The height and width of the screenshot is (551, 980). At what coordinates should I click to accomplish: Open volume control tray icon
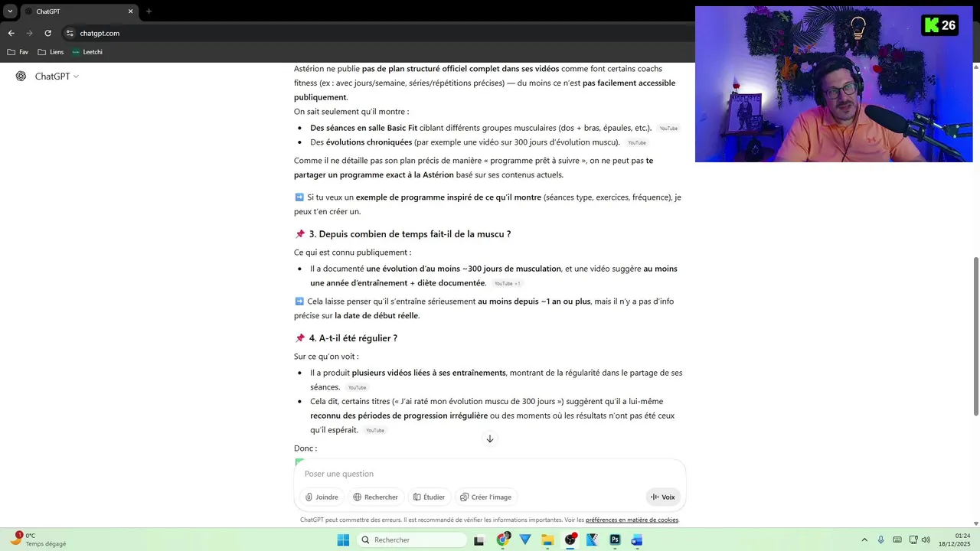(926, 540)
